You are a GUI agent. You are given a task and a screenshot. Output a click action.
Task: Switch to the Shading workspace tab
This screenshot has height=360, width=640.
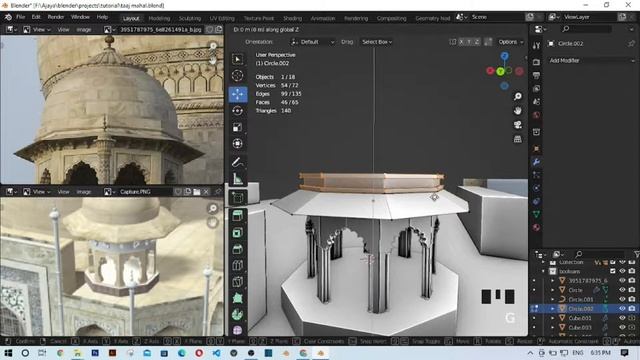(292, 18)
